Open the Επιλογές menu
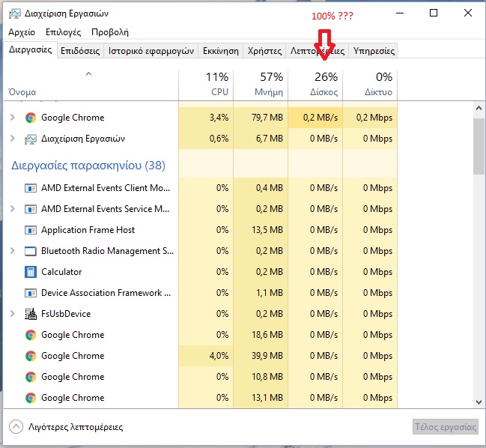 pyautogui.click(x=63, y=32)
